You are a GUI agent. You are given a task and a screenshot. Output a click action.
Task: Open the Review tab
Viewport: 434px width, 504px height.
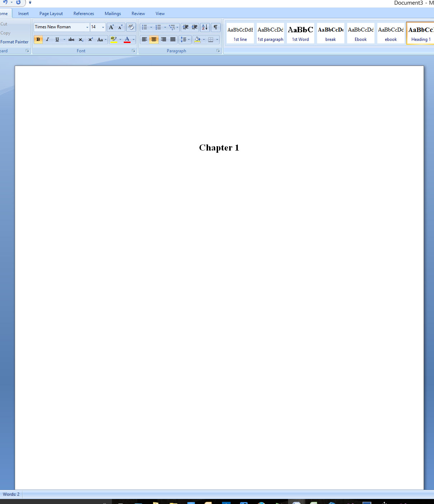click(138, 14)
